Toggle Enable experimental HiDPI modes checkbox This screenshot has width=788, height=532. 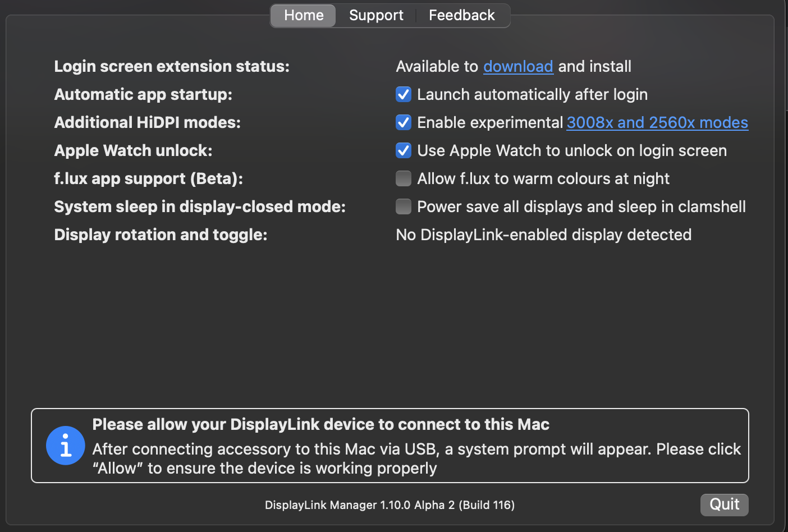pyautogui.click(x=404, y=122)
